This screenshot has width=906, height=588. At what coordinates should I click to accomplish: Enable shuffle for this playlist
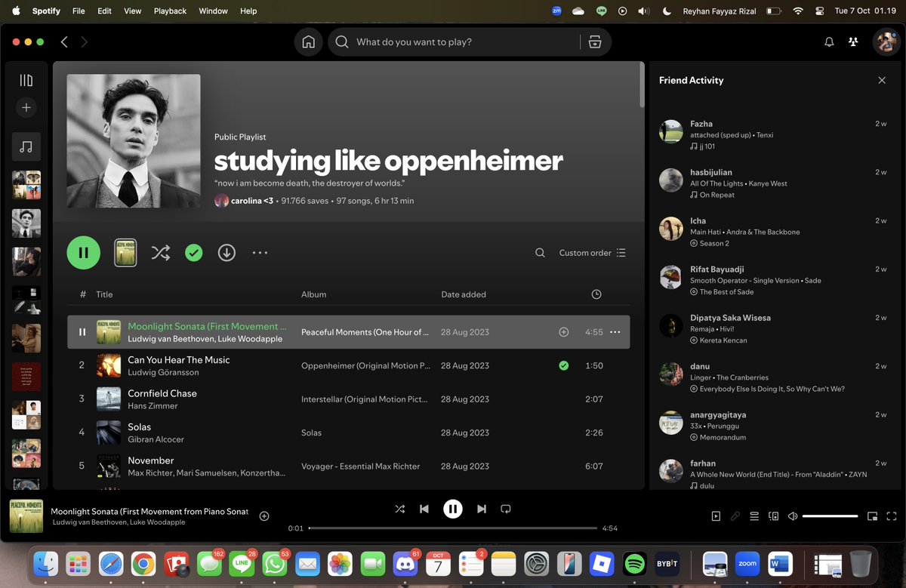160,253
